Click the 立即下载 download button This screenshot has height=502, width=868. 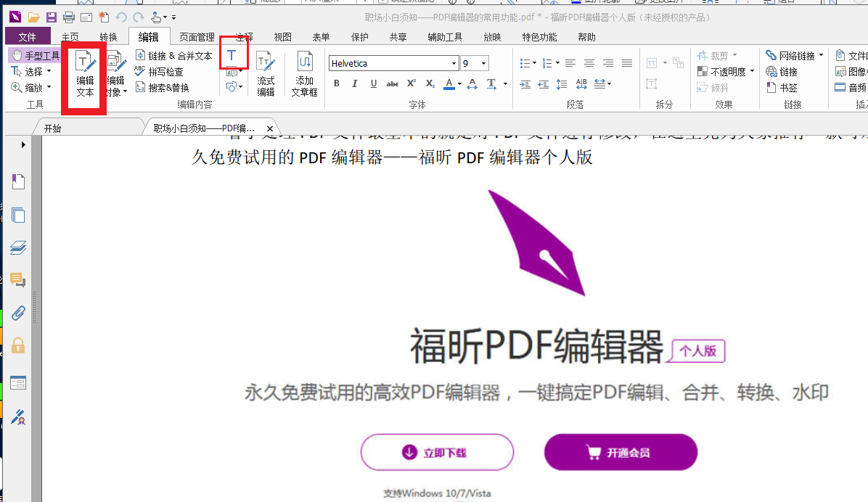[438, 452]
